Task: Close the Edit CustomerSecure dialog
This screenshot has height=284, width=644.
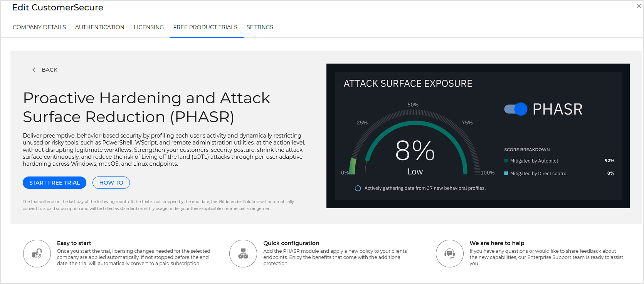Action: [x=639, y=6]
